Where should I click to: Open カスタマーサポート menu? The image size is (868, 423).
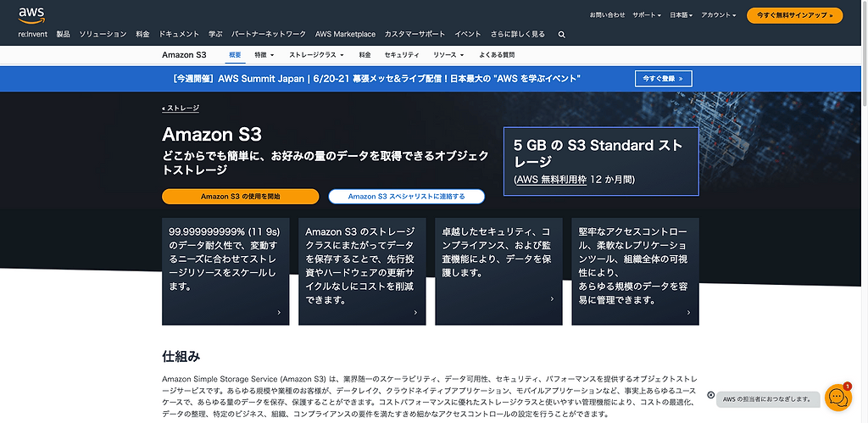(415, 34)
